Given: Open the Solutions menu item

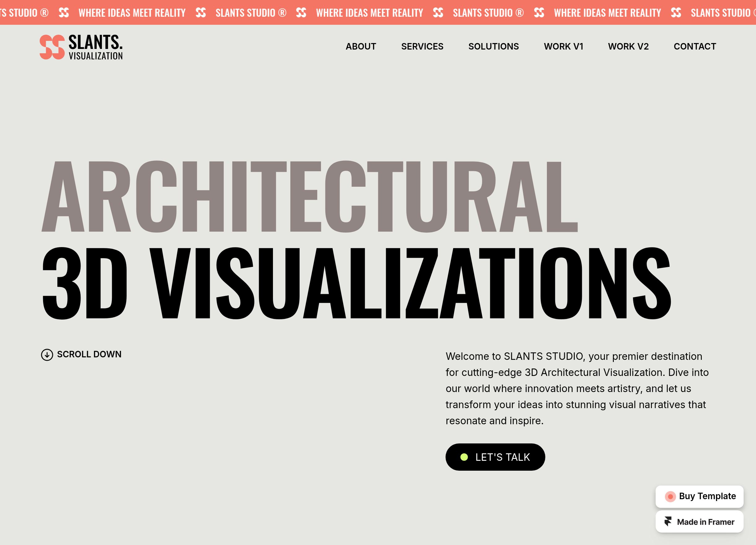Looking at the screenshot, I should coord(493,46).
